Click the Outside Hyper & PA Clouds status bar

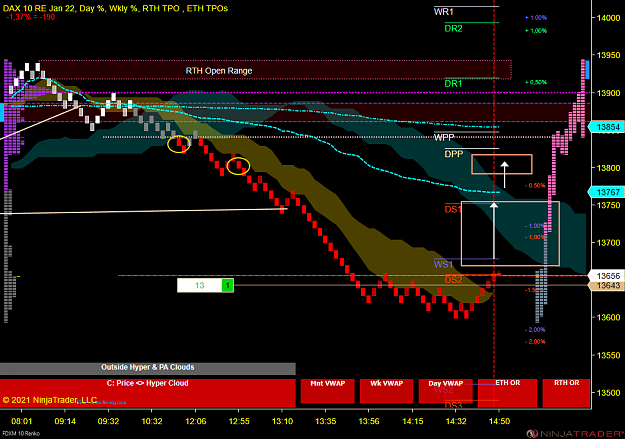pos(148,368)
